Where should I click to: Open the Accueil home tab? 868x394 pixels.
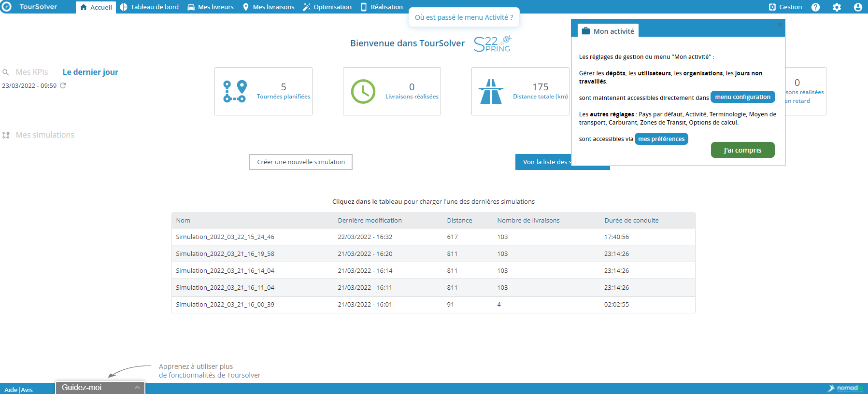pyautogui.click(x=96, y=7)
